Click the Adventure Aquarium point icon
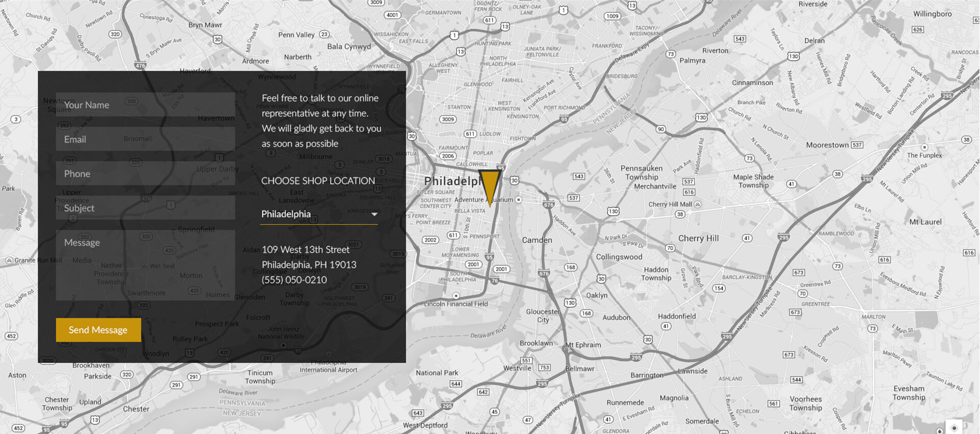This screenshot has width=980, height=434. click(x=519, y=200)
